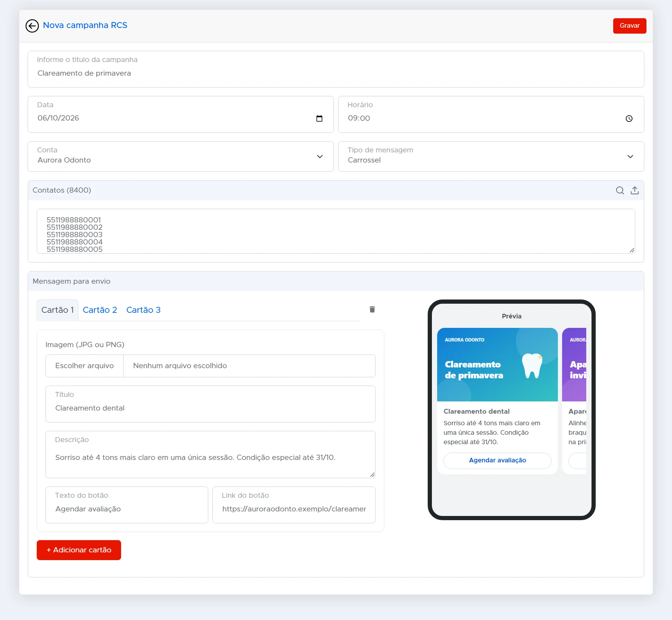This screenshot has height=620, width=672.
Task: Search contacts with the magnifier icon
Action: tap(620, 190)
